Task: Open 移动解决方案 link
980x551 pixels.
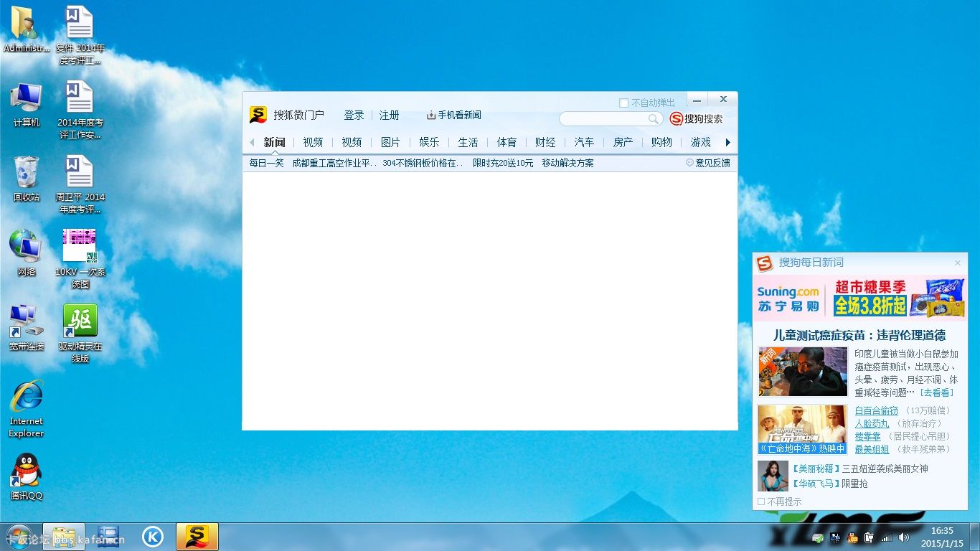Action: tap(568, 163)
